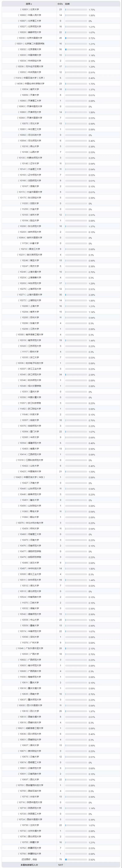Select the (10055) 南开大学 row
The width and height of the screenshot is (122, 868).
click(x=61, y=89)
